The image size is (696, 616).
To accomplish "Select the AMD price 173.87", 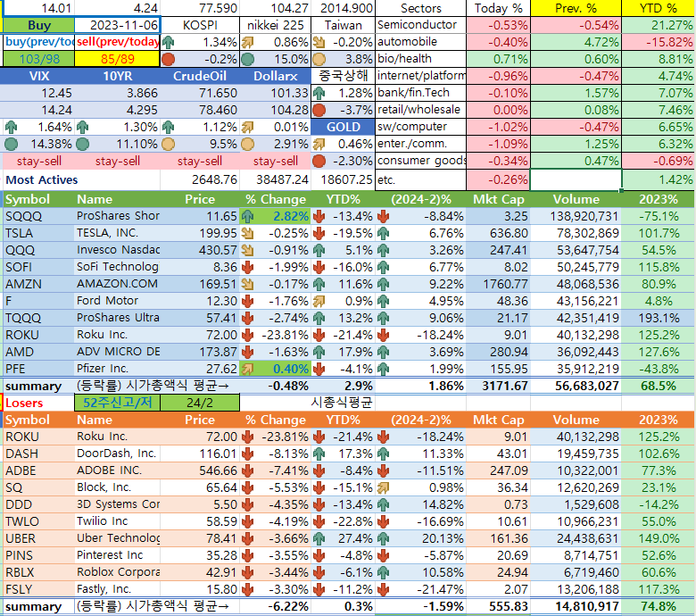I will (200, 352).
